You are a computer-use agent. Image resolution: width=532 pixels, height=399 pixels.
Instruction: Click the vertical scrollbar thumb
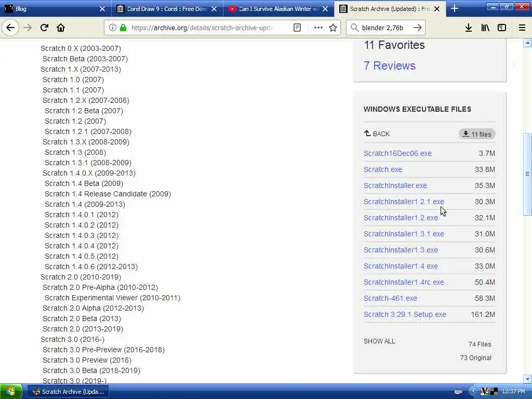click(527, 174)
